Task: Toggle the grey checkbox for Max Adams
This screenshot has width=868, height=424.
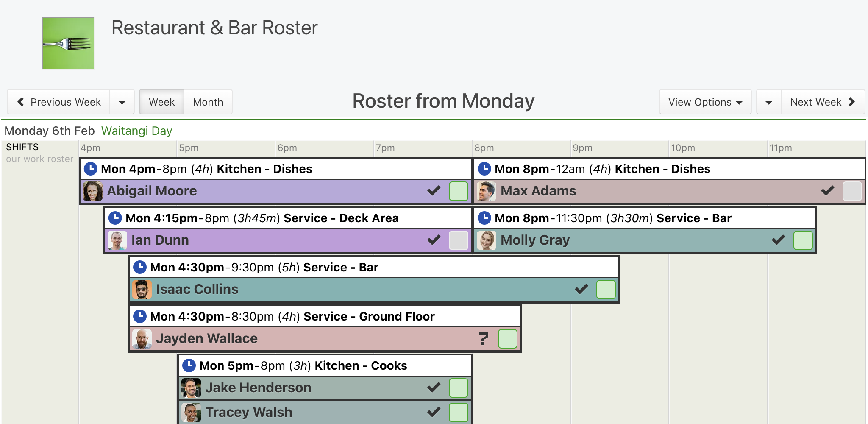Action: pos(852,191)
